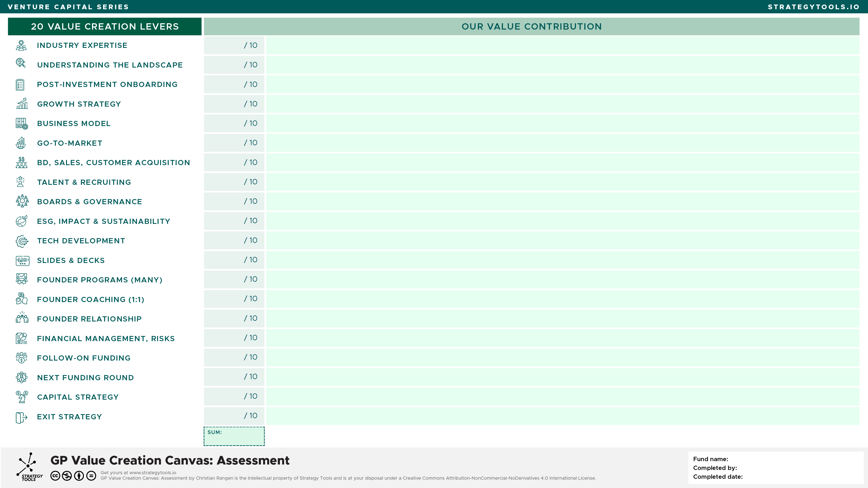Click the Capital Strategy chess knight icon
This screenshot has width=868, height=488.
(22, 397)
